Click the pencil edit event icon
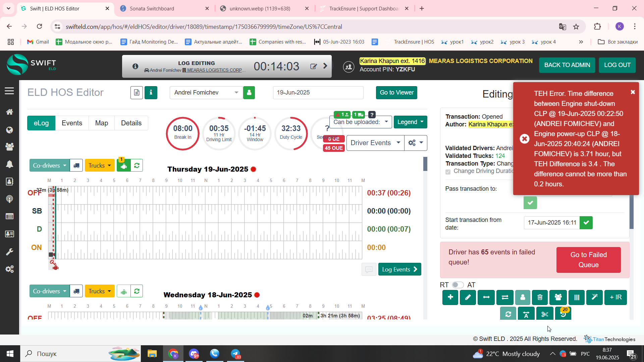 468,297
